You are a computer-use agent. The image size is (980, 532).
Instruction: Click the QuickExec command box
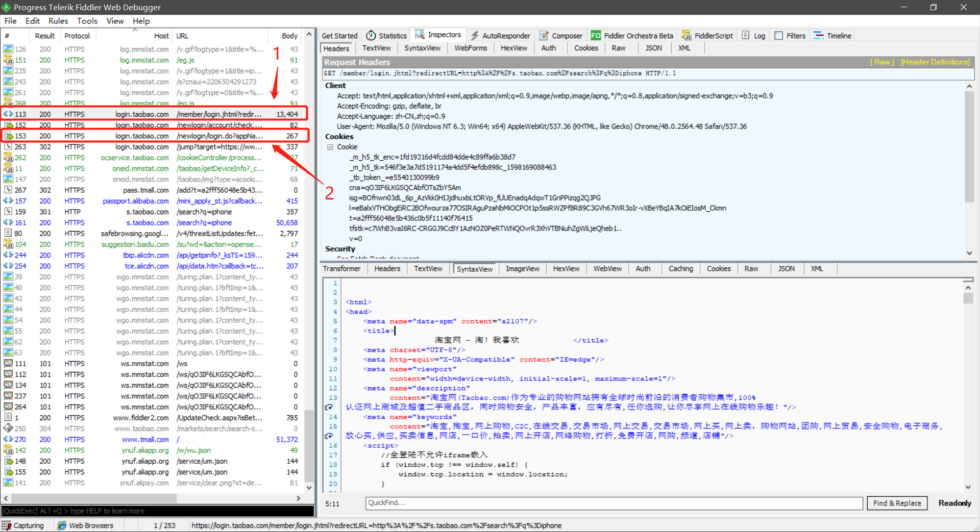pos(157,511)
